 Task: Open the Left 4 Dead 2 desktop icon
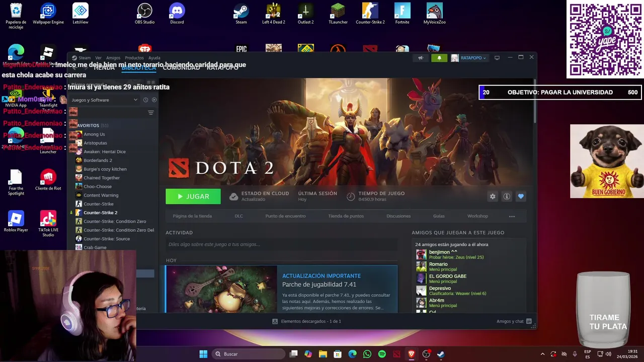coord(274,14)
